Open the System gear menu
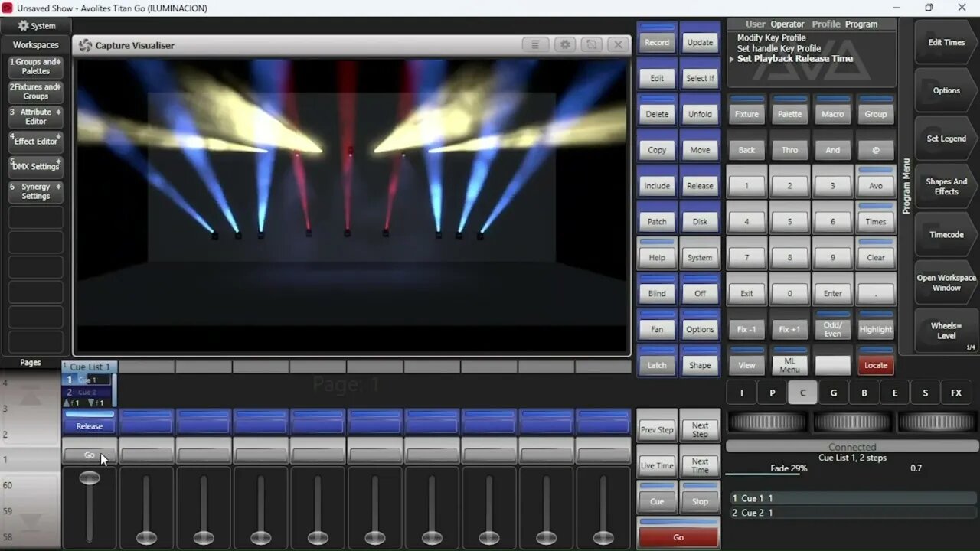Image resolution: width=980 pixels, height=551 pixels. click(36, 25)
